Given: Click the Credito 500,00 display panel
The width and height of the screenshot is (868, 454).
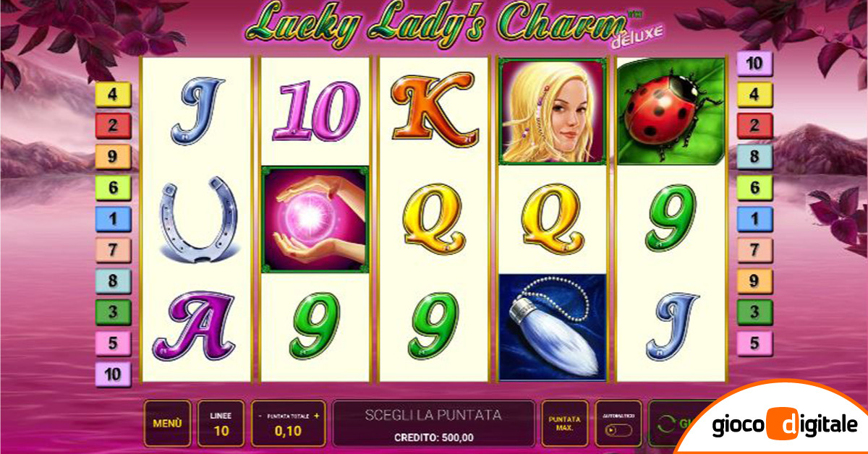Looking at the screenshot, I should (433, 423).
